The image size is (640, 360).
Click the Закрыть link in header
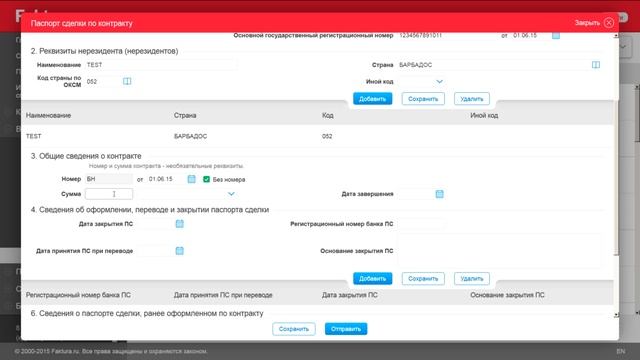(x=587, y=23)
